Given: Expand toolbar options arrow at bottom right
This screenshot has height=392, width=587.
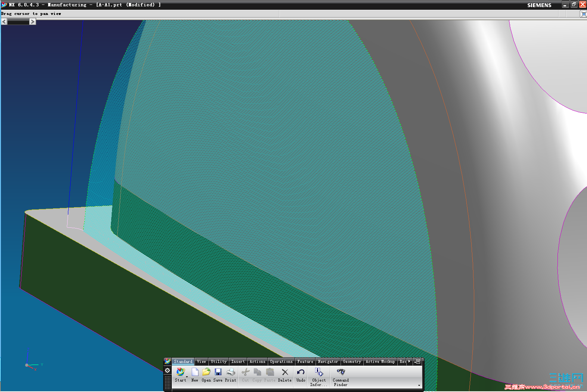Looking at the screenshot, I should pyautogui.click(x=419, y=385).
